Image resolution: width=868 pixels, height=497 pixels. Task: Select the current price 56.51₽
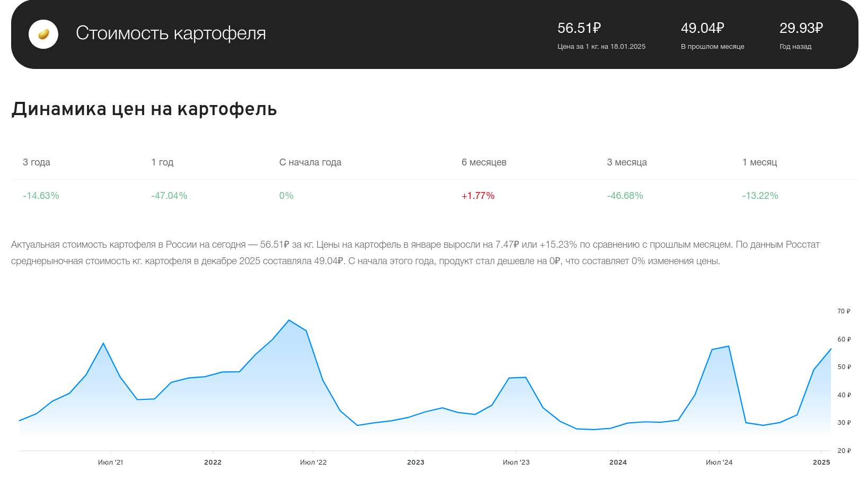pyautogui.click(x=579, y=28)
